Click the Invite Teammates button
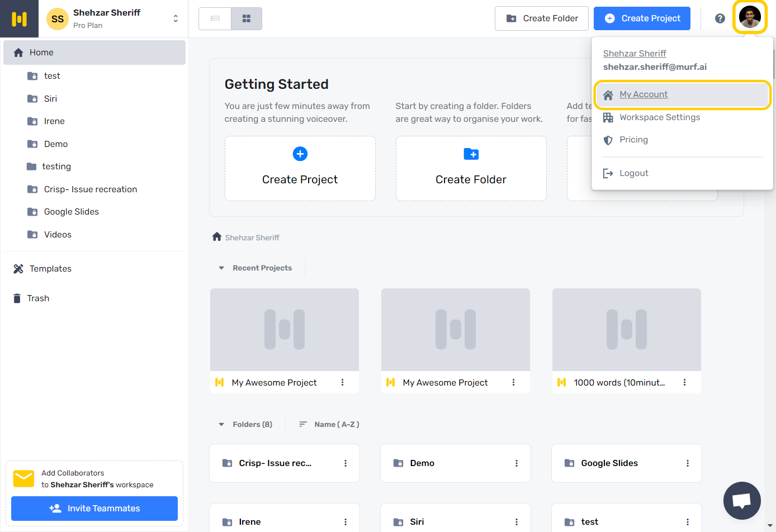This screenshot has width=776, height=532. pos(94,509)
